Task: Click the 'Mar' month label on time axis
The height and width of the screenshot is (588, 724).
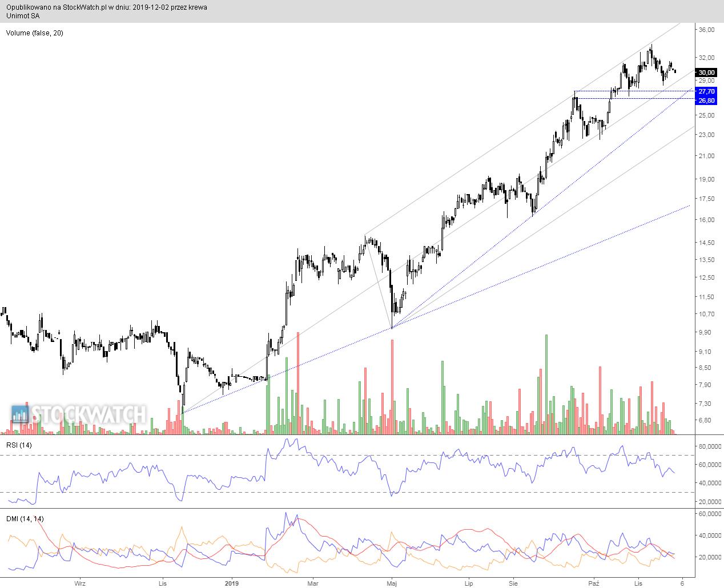Action: coord(312,583)
